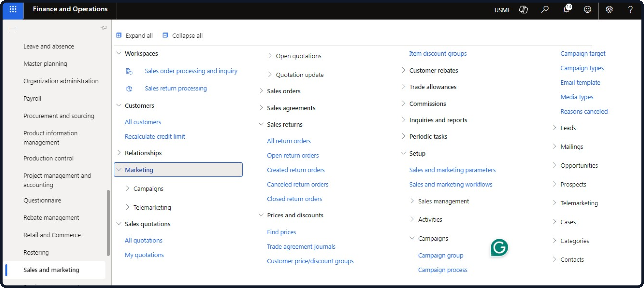Viewport: 644px width, 288px height.
Task: Expand the Leads group
Action: tap(554, 128)
